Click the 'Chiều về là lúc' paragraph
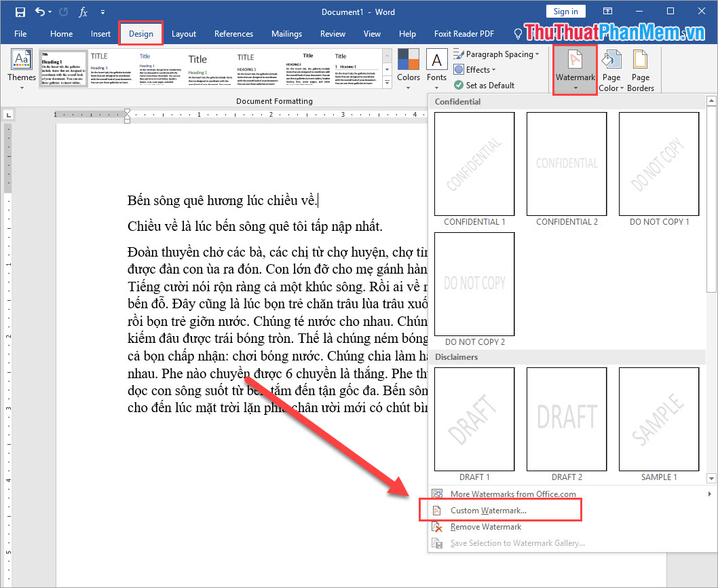 [254, 226]
